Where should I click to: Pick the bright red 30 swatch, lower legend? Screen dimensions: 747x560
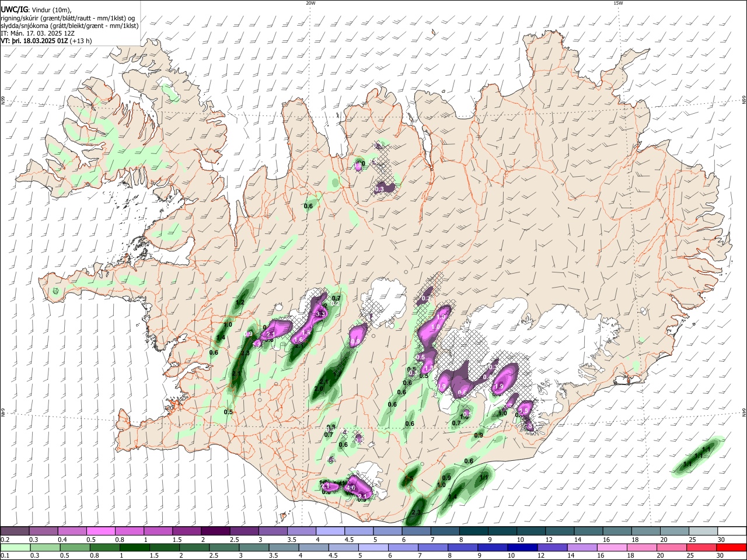pyautogui.click(x=732, y=547)
